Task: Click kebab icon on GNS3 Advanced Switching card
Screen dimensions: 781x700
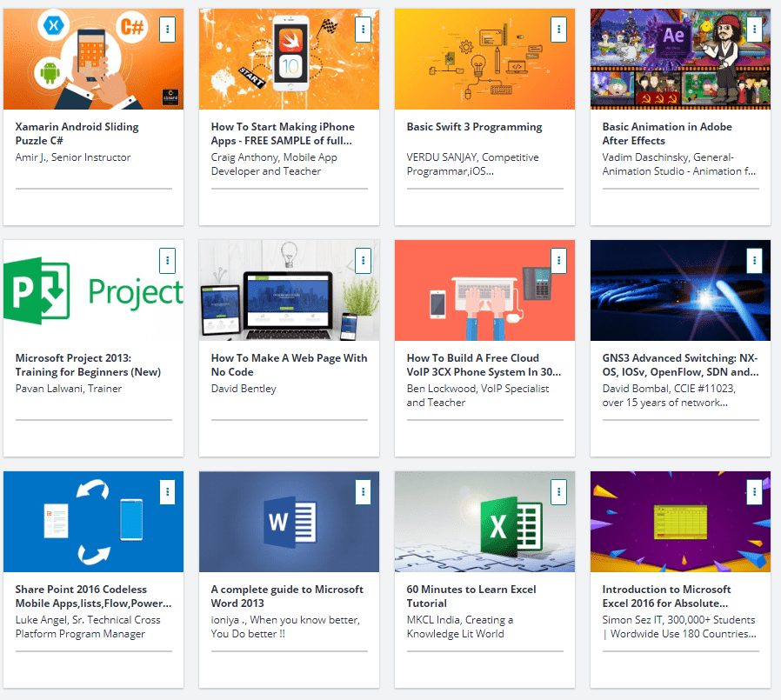Action: pyautogui.click(x=755, y=260)
